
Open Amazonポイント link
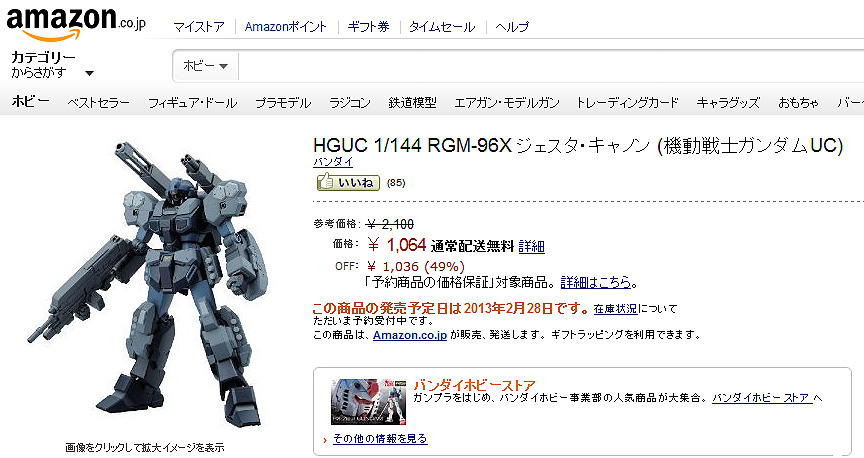tap(285, 26)
